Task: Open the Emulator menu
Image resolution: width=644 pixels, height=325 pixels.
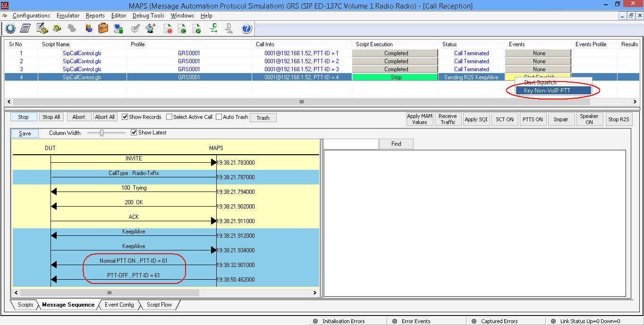Action: pyautogui.click(x=68, y=16)
